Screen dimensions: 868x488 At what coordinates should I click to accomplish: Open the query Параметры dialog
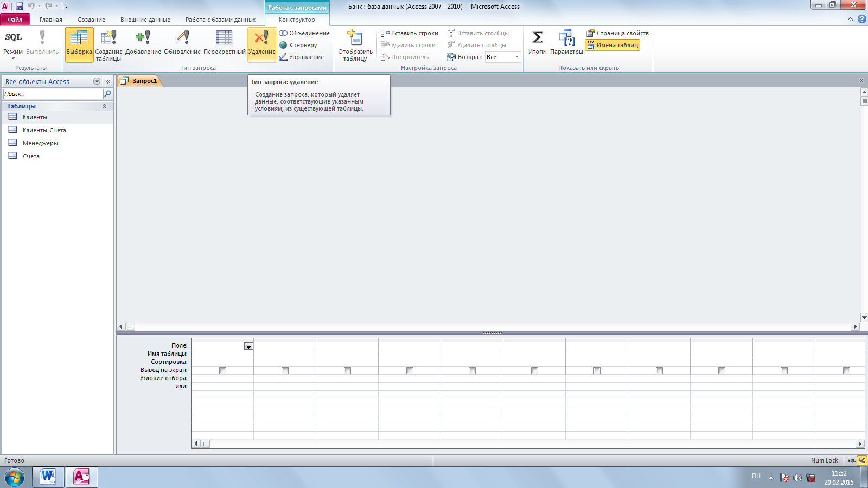tap(566, 42)
